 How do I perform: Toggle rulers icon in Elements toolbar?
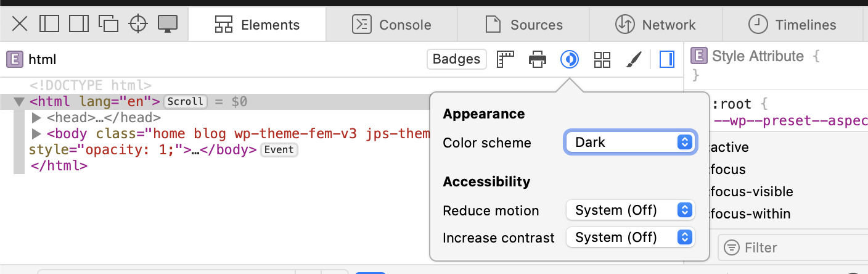506,59
